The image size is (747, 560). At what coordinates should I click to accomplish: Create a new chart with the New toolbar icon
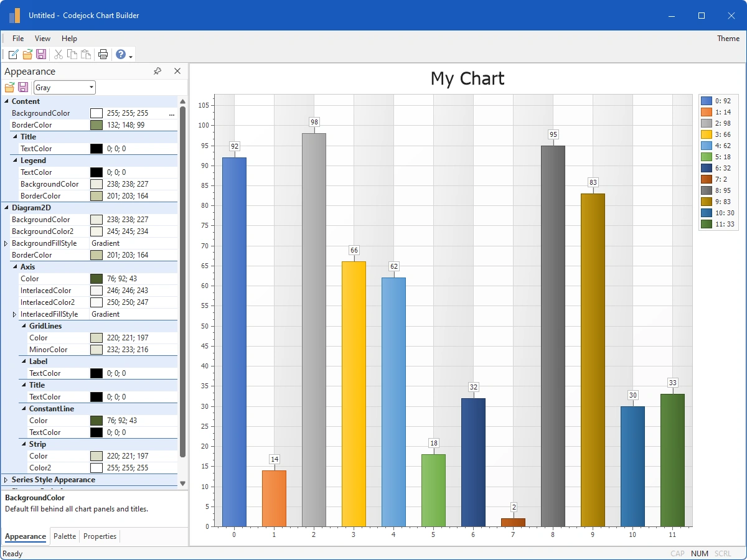(14, 54)
